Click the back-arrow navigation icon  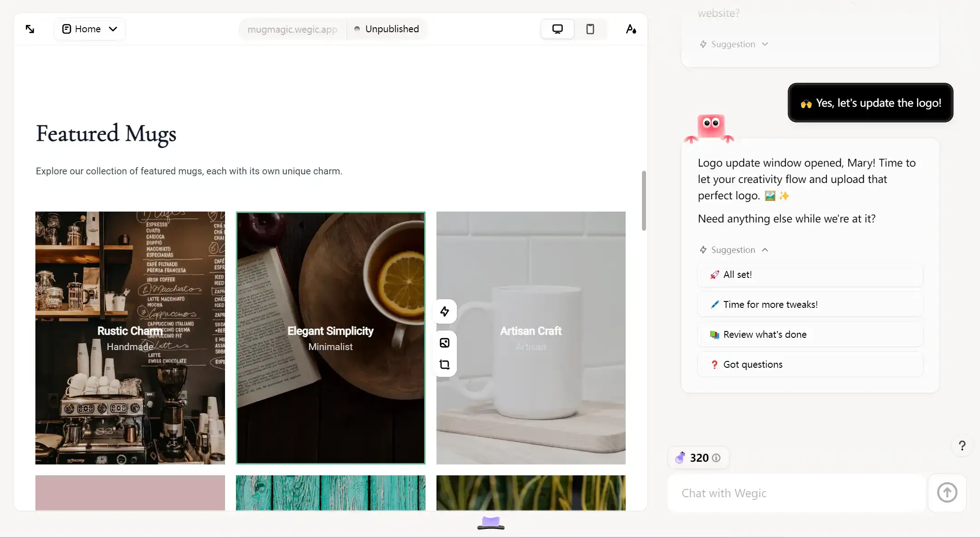(30, 29)
